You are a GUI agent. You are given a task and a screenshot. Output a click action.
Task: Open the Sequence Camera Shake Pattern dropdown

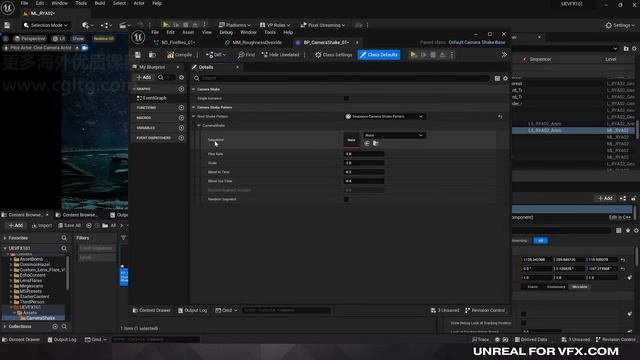(385, 116)
